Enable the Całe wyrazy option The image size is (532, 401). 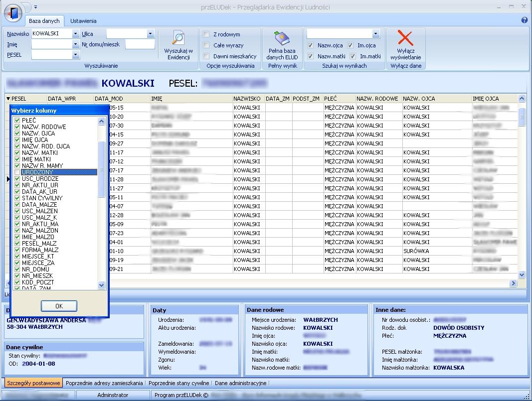(206, 45)
